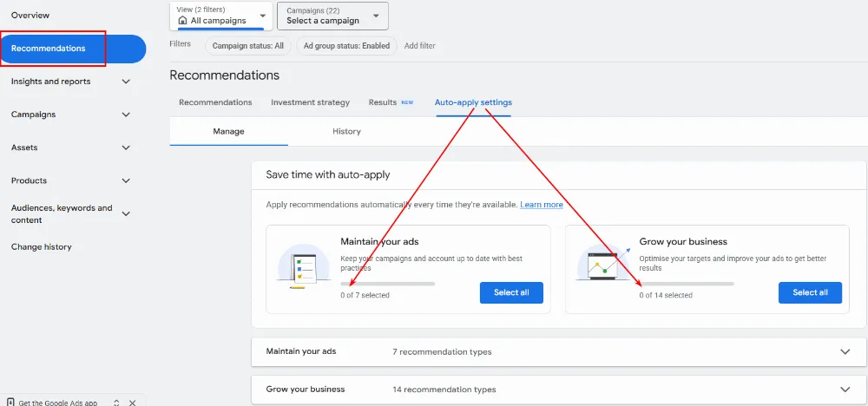Click the Maintain your ads checklist illustration
The width and height of the screenshot is (868, 406).
303,268
